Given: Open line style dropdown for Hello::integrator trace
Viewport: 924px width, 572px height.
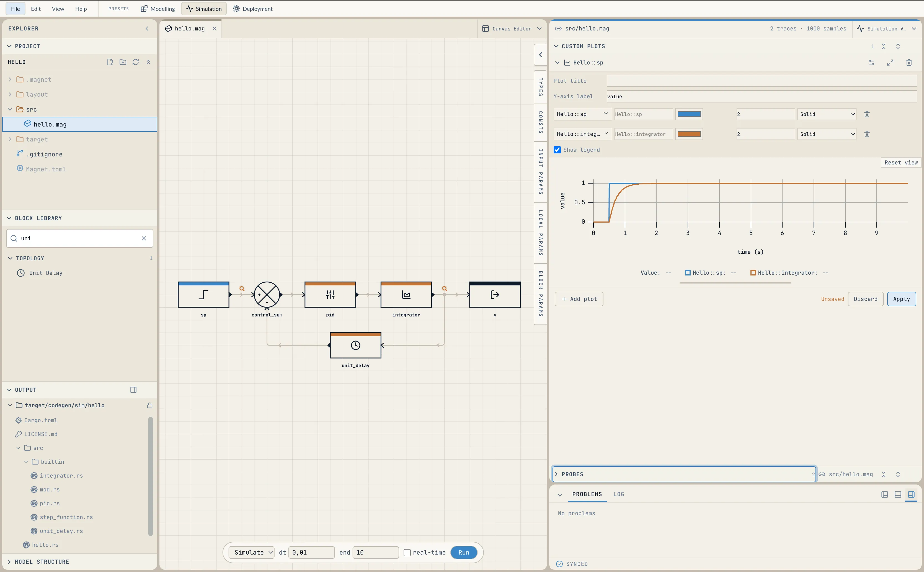Looking at the screenshot, I should click(827, 134).
